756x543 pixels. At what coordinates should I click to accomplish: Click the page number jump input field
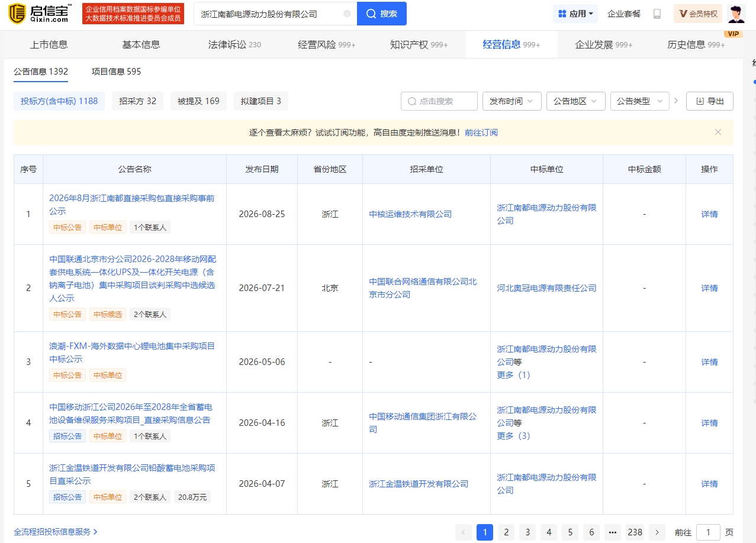(708, 532)
